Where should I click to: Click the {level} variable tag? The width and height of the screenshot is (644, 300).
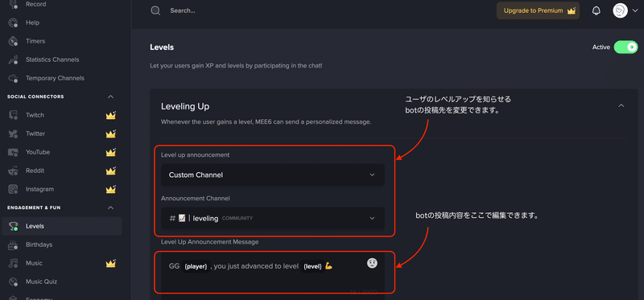pyautogui.click(x=312, y=267)
